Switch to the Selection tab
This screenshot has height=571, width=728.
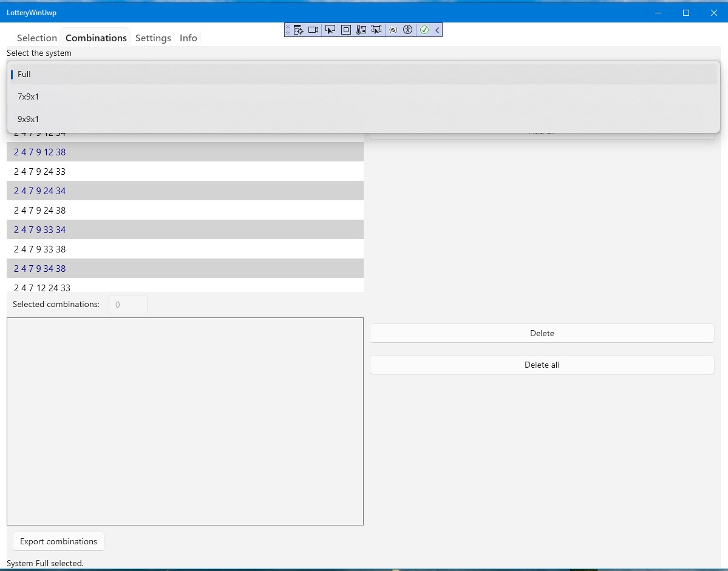point(37,38)
